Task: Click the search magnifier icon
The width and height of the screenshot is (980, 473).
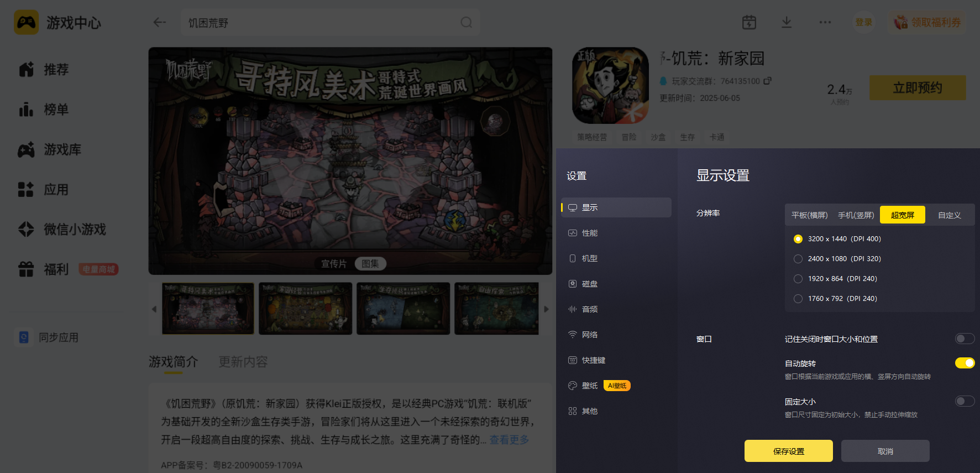Action: [467, 23]
